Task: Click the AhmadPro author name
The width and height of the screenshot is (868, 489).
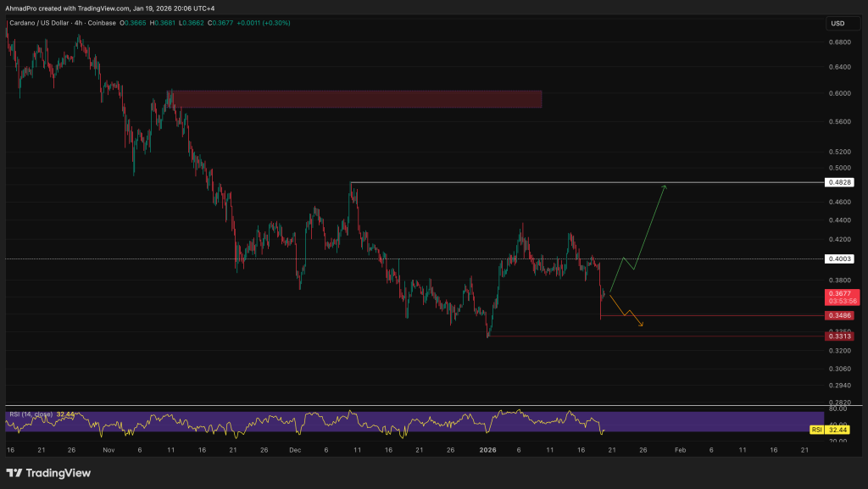Action: click(23, 8)
